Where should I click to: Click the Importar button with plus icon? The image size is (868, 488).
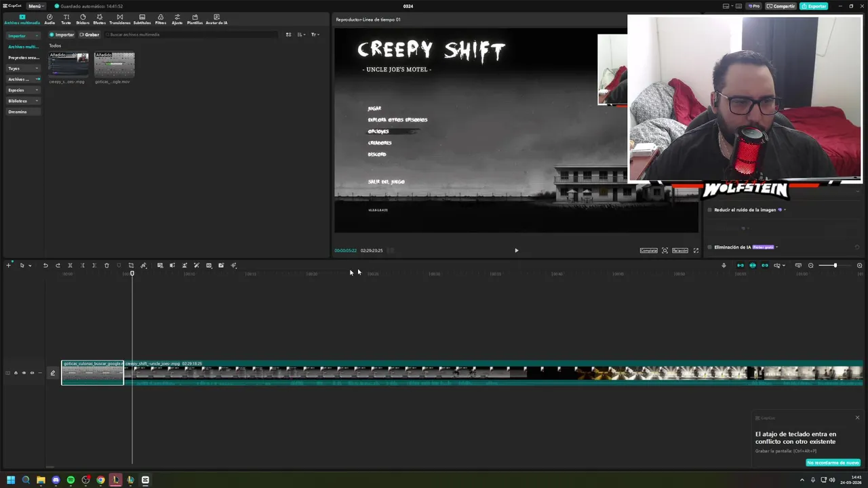pyautogui.click(x=62, y=35)
